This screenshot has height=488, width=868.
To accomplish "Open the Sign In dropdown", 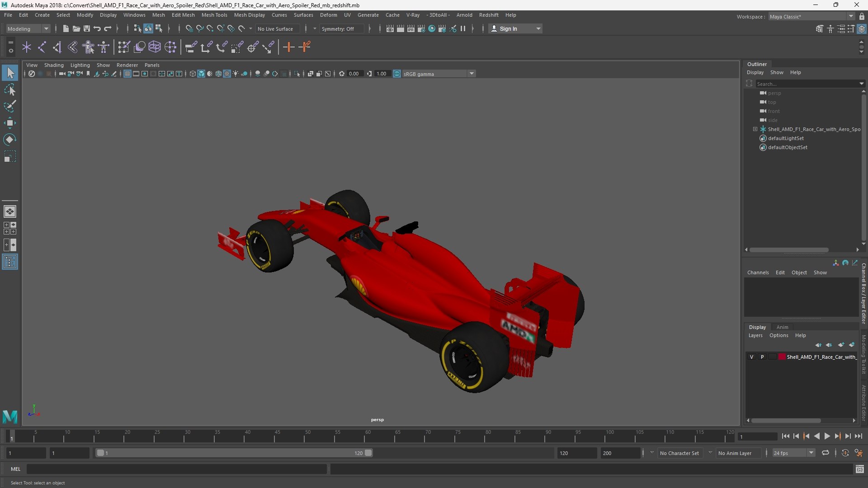I will pyautogui.click(x=515, y=29).
